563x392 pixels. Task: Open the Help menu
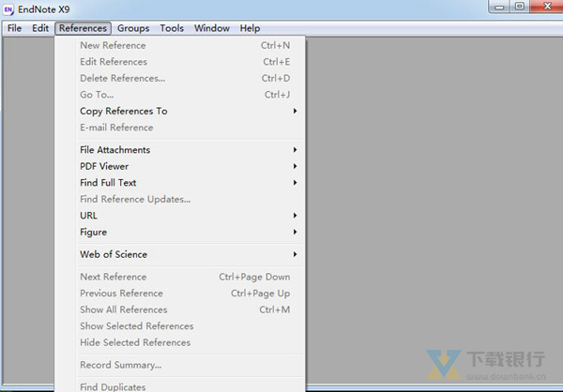(250, 28)
